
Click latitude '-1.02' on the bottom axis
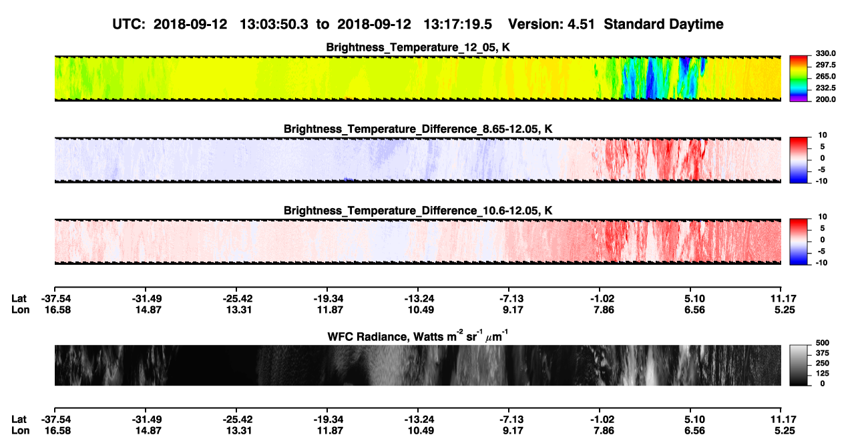coord(600,420)
